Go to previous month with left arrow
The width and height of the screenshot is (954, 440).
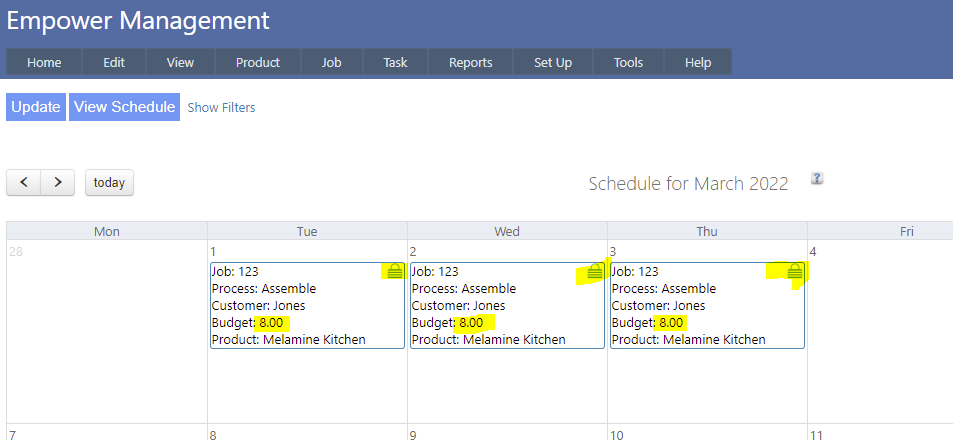pos(24,182)
